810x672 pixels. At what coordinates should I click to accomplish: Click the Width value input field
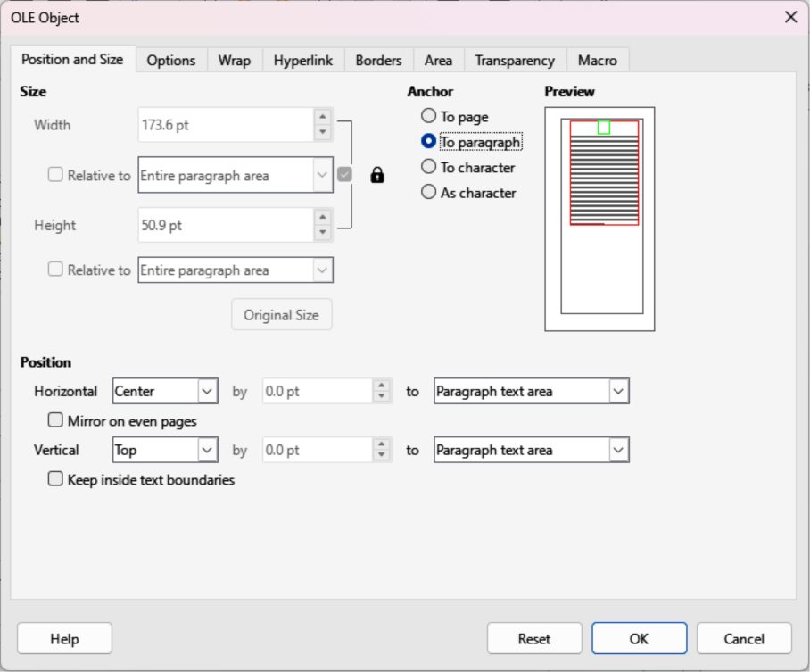225,126
